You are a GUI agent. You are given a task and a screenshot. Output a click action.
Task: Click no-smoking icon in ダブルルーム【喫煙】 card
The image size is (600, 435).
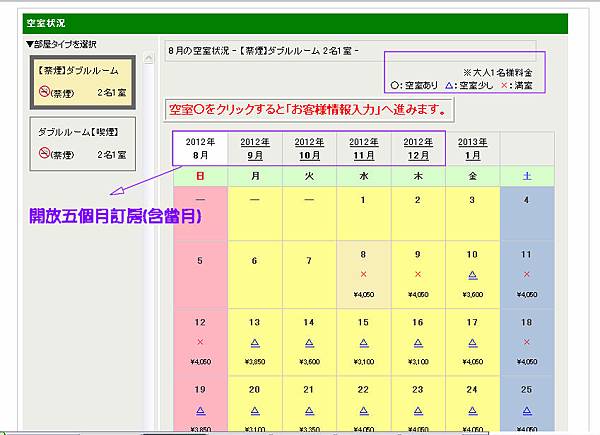click(44, 153)
